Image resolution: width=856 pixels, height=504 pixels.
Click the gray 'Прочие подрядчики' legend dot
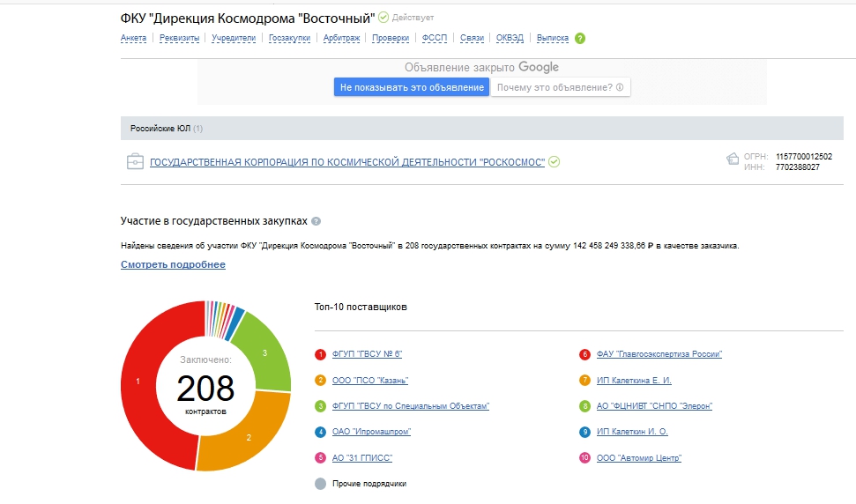pyautogui.click(x=321, y=483)
